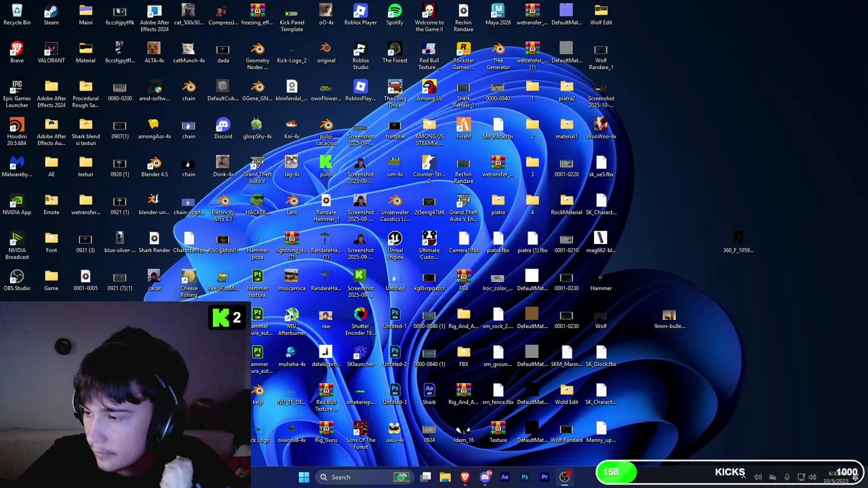This screenshot has width=868, height=488.
Task: Select the 360_F_1059... image file
Action: point(738,243)
